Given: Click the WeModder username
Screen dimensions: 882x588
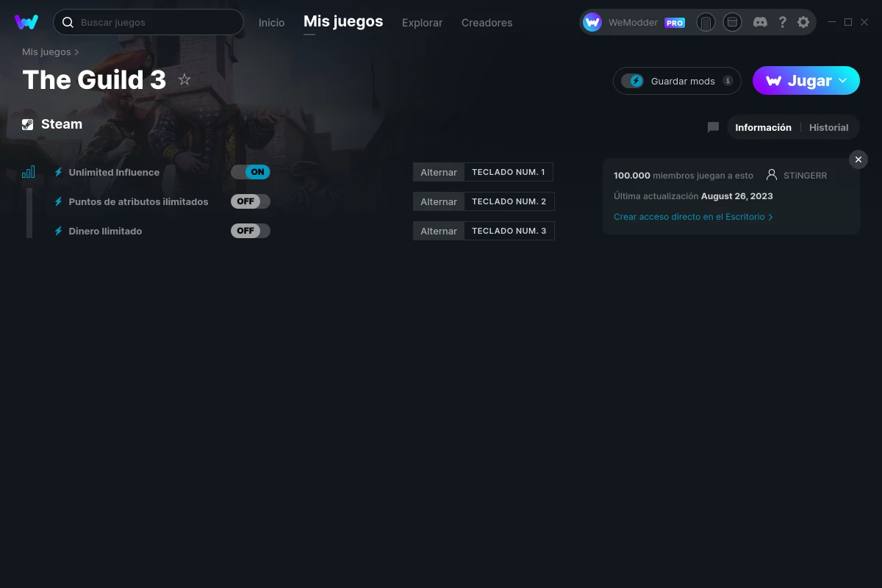Looking at the screenshot, I should (633, 23).
